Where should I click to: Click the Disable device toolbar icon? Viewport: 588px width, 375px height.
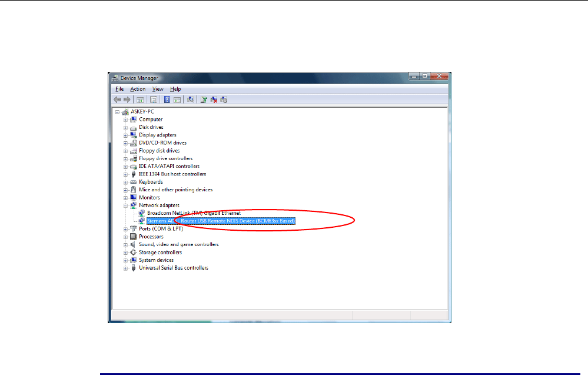pyautogui.click(x=224, y=99)
